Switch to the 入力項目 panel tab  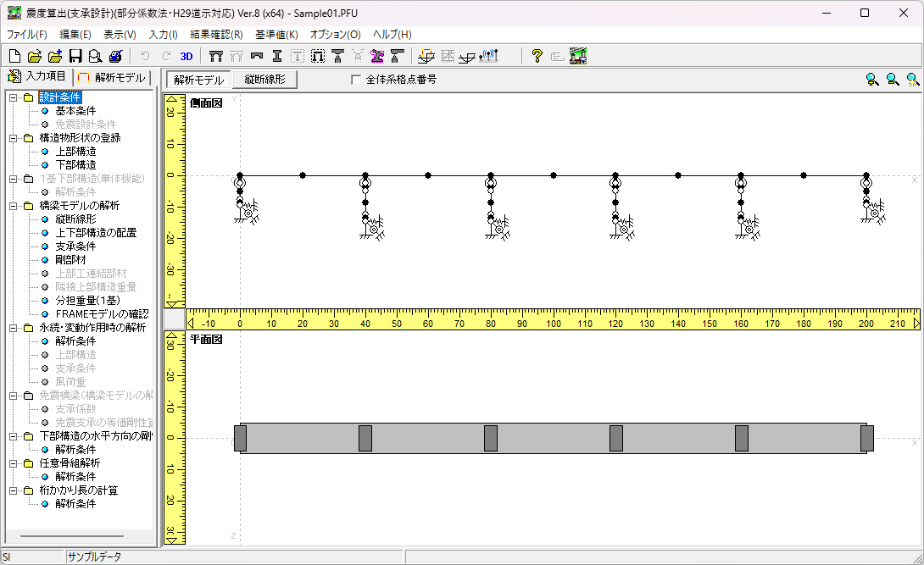click(37, 76)
